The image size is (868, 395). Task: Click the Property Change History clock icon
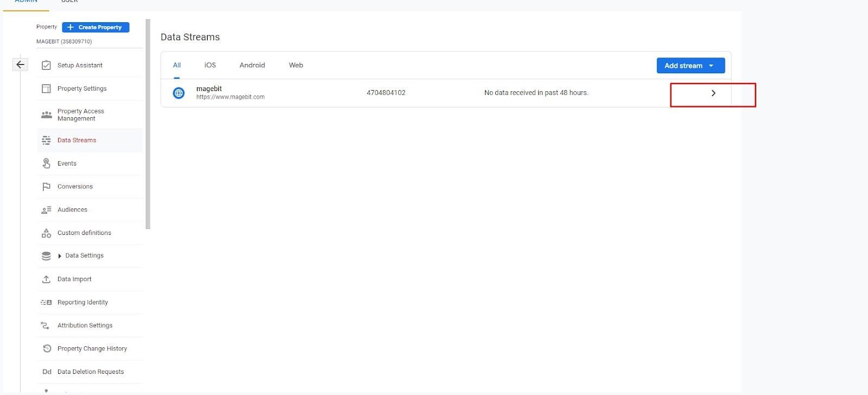point(47,348)
